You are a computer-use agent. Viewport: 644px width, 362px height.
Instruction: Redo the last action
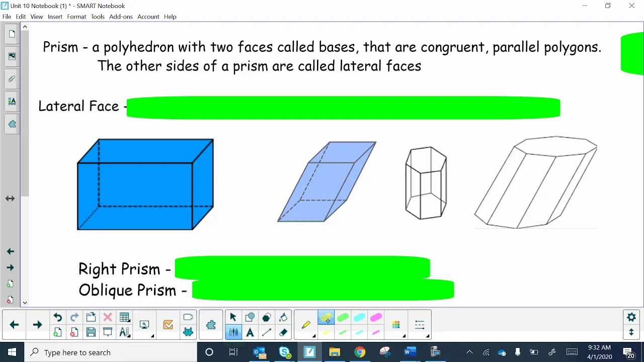pyautogui.click(x=74, y=317)
